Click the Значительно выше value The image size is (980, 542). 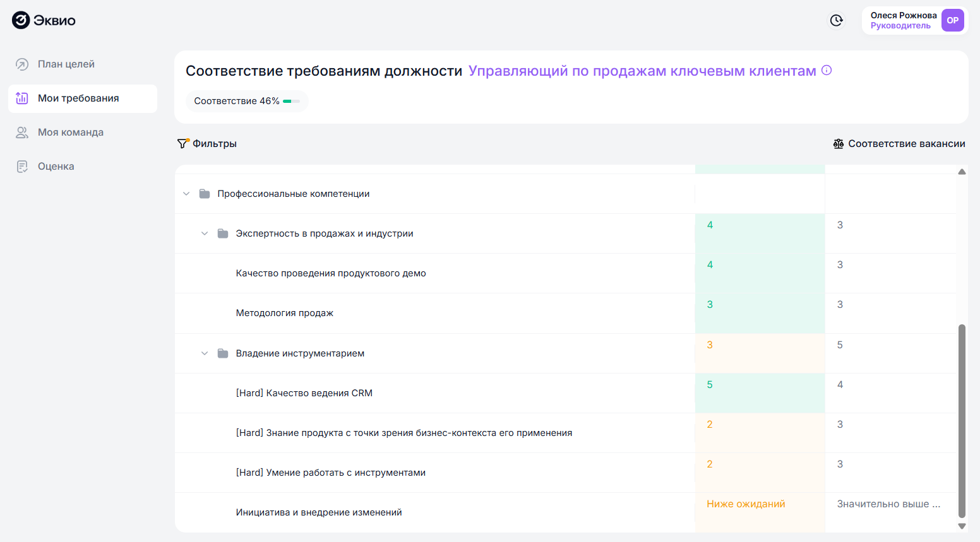point(888,504)
